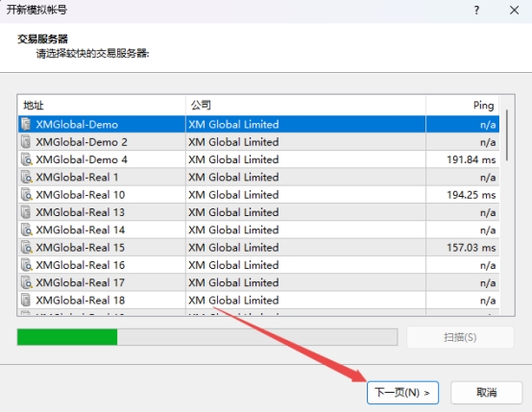532x412 pixels.
Task: Click the n/a ping of XMGlobal-Real 14 row
Action: (x=488, y=230)
